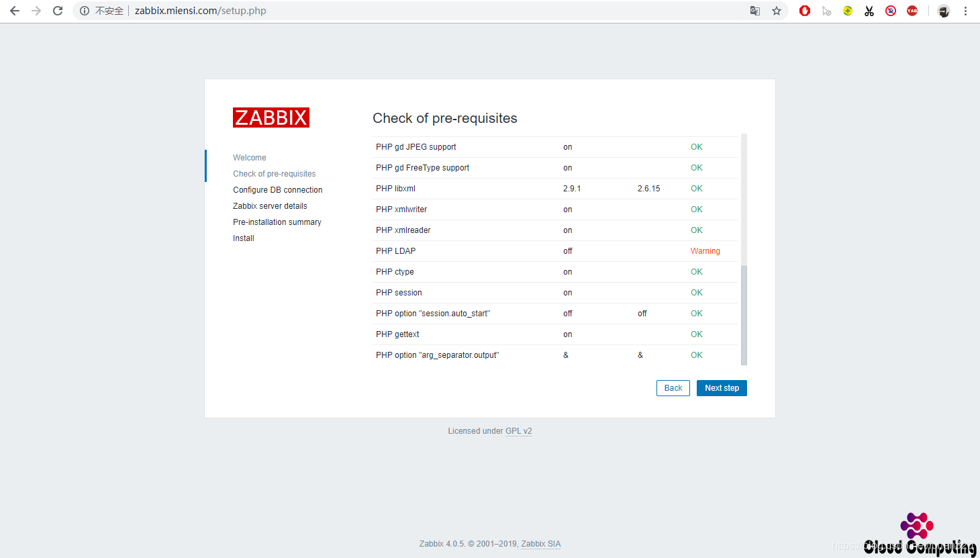980x558 pixels.
Task: Select Pre-installation summary step
Action: click(x=277, y=222)
